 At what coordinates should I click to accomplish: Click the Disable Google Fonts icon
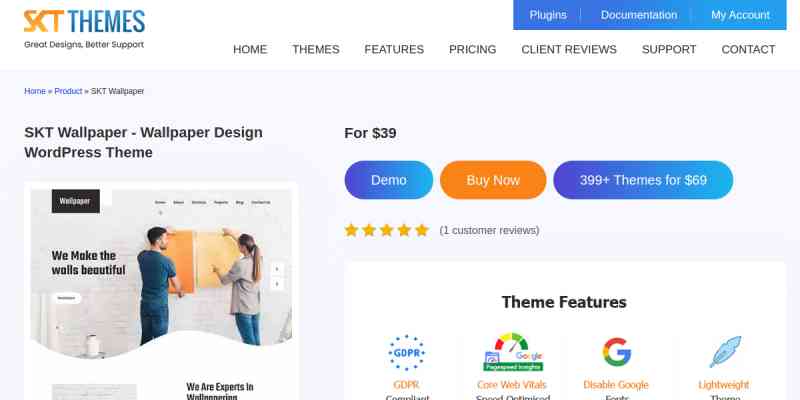tap(616, 352)
